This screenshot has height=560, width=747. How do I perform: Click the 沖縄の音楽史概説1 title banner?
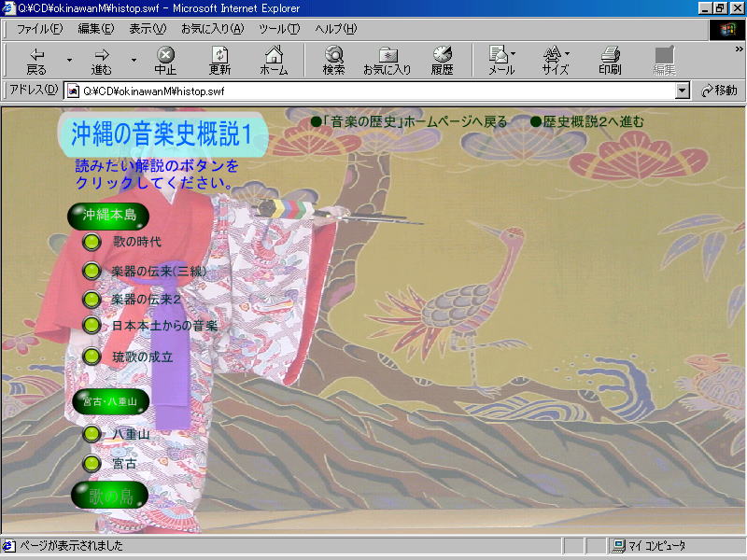pos(162,135)
